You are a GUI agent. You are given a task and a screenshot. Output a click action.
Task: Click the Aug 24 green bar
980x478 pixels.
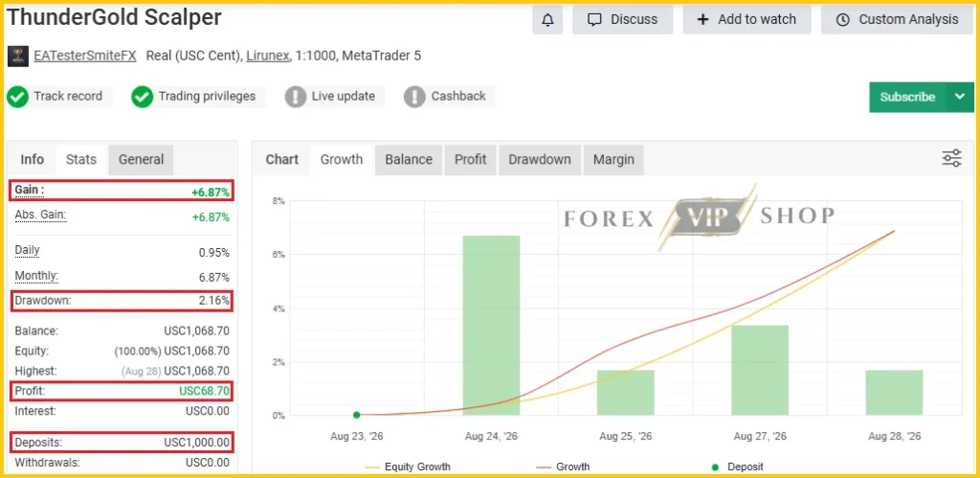(x=491, y=326)
